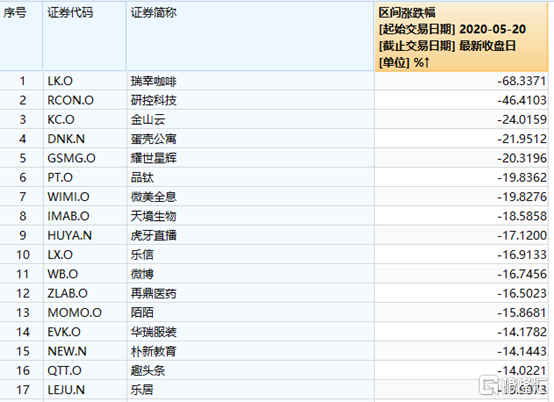Select the HUYA.N code cell
The width and height of the screenshot is (554, 402).
click(x=84, y=235)
